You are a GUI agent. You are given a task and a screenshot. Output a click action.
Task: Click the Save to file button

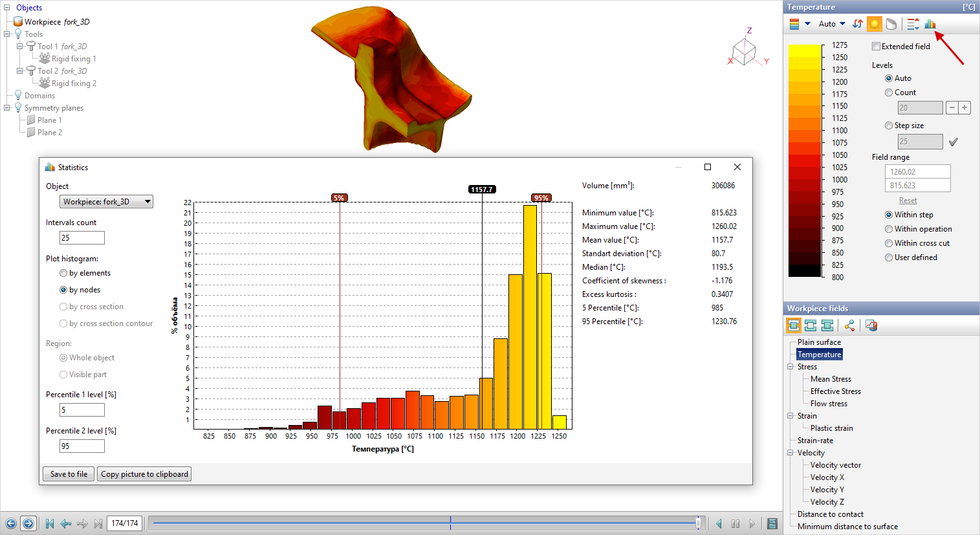pyautogui.click(x=69, y=474)
